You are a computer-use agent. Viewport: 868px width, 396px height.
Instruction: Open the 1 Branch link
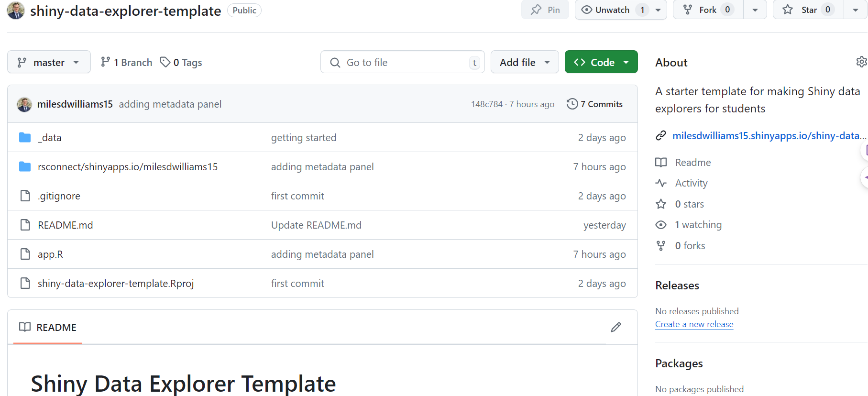(x=127, y=62)
